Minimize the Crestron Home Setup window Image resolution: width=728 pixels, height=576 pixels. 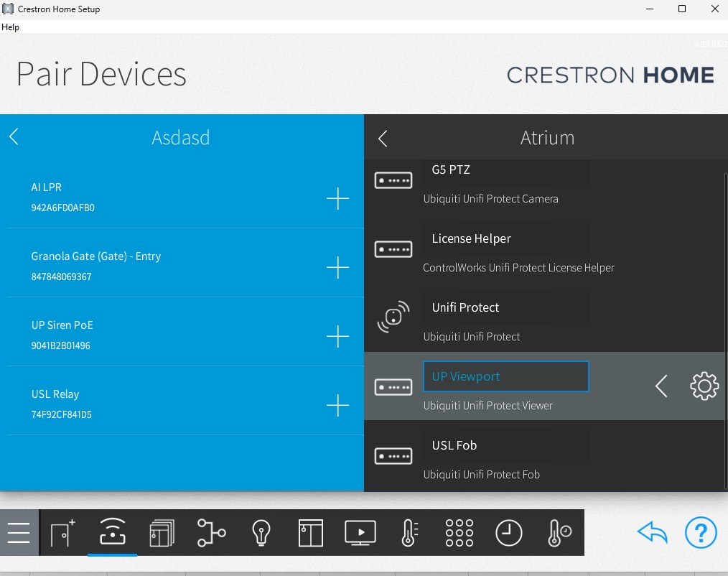pos(650,9)
